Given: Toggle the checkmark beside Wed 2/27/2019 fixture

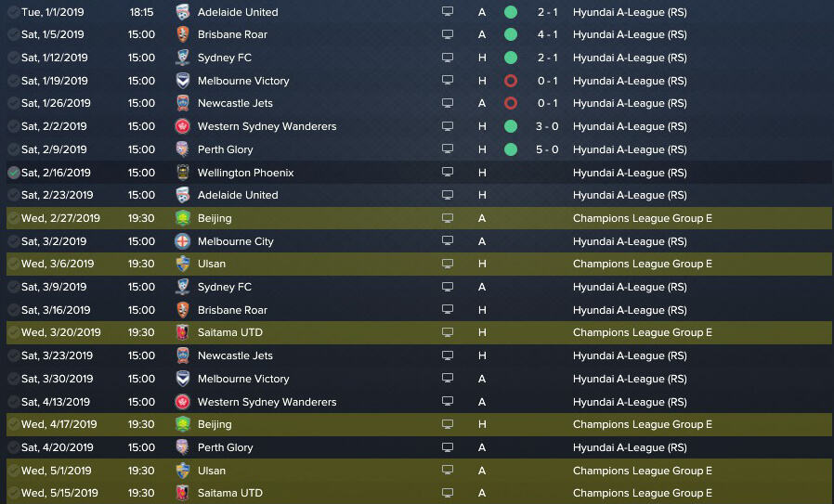Looking at the screenshot, I should (13, 218).
